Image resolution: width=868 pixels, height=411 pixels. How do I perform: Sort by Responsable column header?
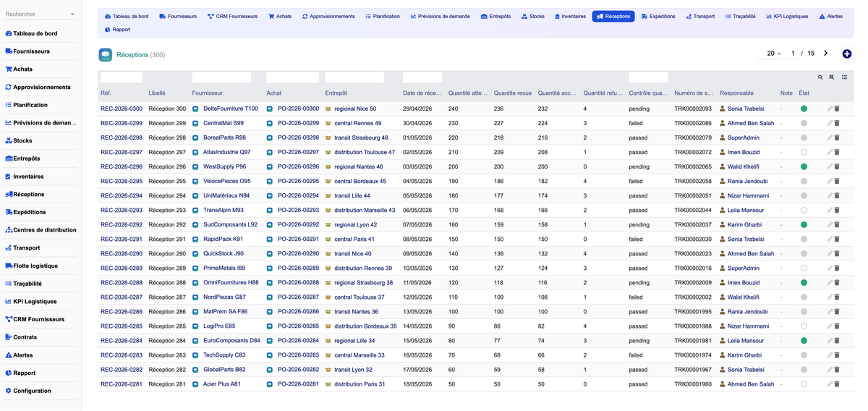coord(736,93)
